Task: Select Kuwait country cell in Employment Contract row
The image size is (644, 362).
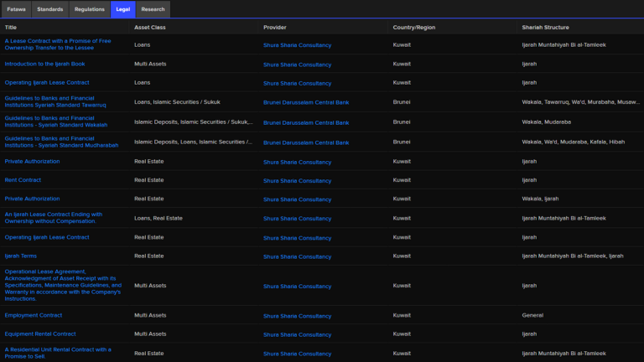Action: point(402,315)
